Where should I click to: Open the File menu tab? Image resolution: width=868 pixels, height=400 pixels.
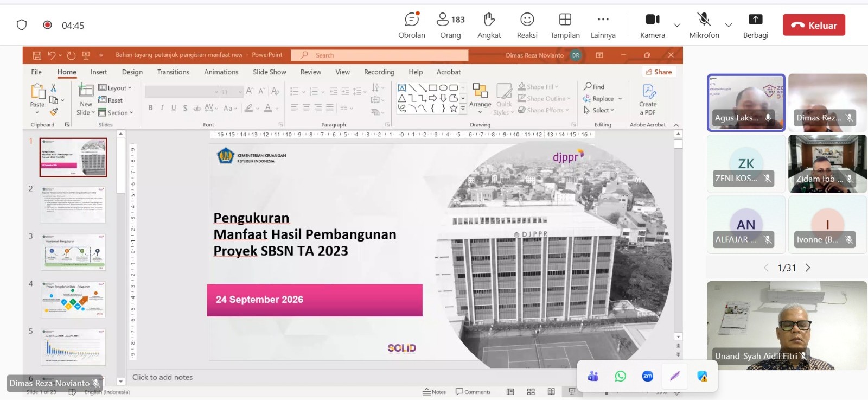36,72
